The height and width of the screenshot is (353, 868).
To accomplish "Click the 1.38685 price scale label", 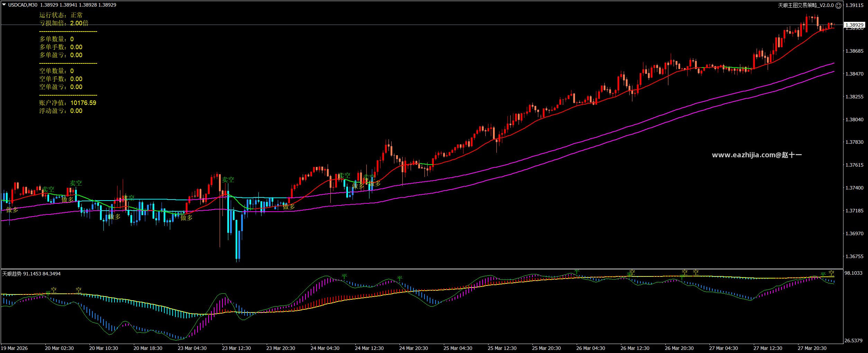I will [854, 51].
